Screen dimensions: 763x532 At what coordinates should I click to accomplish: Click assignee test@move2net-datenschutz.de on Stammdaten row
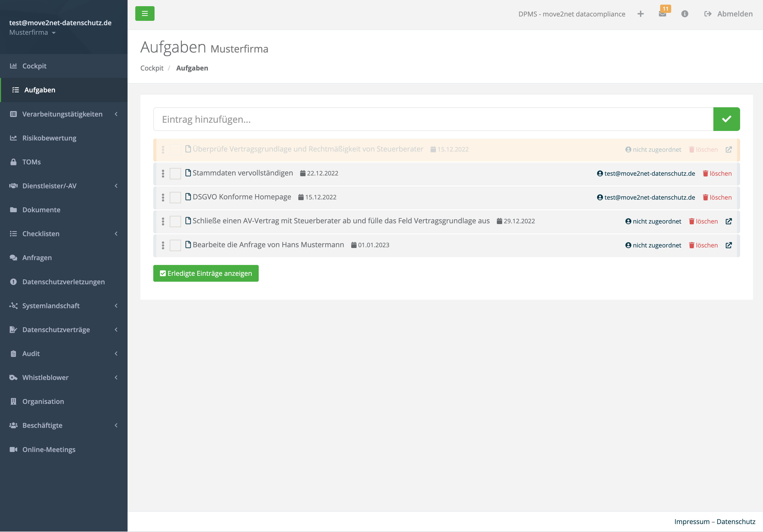tap(646, 174)
